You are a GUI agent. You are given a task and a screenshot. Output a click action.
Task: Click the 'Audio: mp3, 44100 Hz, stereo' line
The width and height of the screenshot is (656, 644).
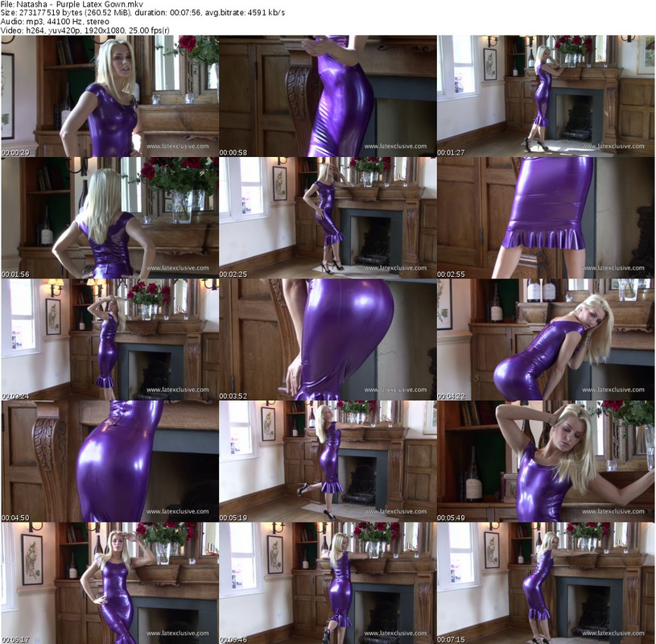click(55, 22)
